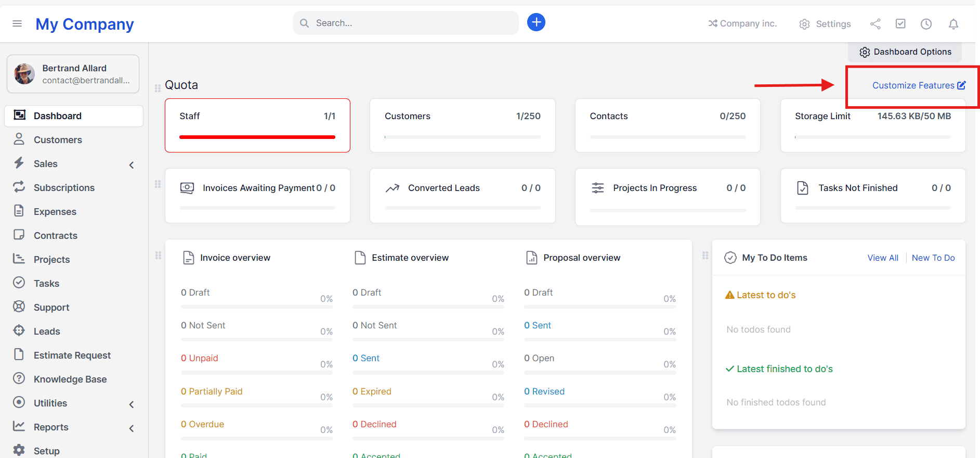Open the clock timesheet icon
980x458 pixels.
click(926, 24)
